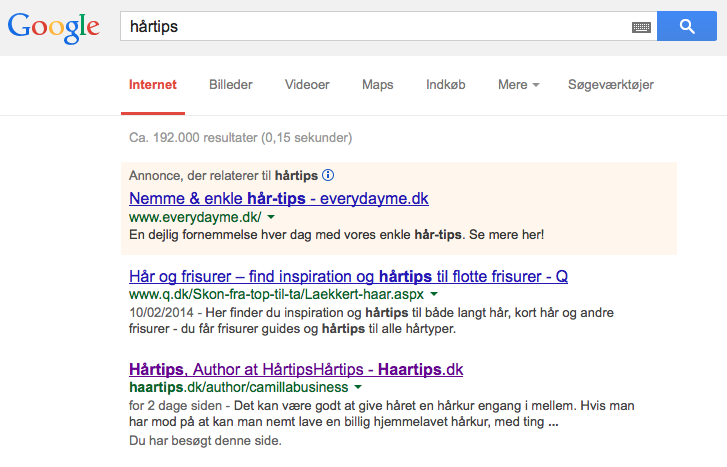727x467 pixels.
Task: Switch to the Billeder tab
Action: [x=230, y=85]
